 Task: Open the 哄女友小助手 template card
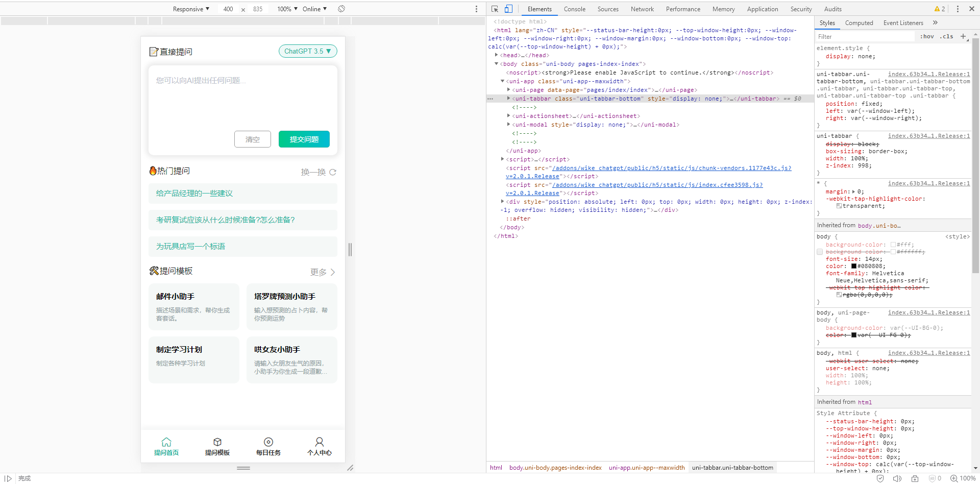pyautogui.click(x=292, y=360)
